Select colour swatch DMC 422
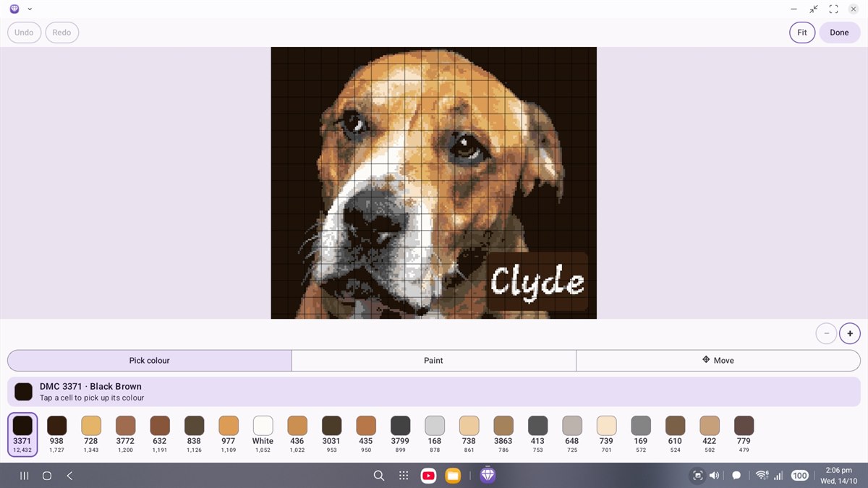Image resolution: width=868 pixels, height=488 pixels. point(710,435)
